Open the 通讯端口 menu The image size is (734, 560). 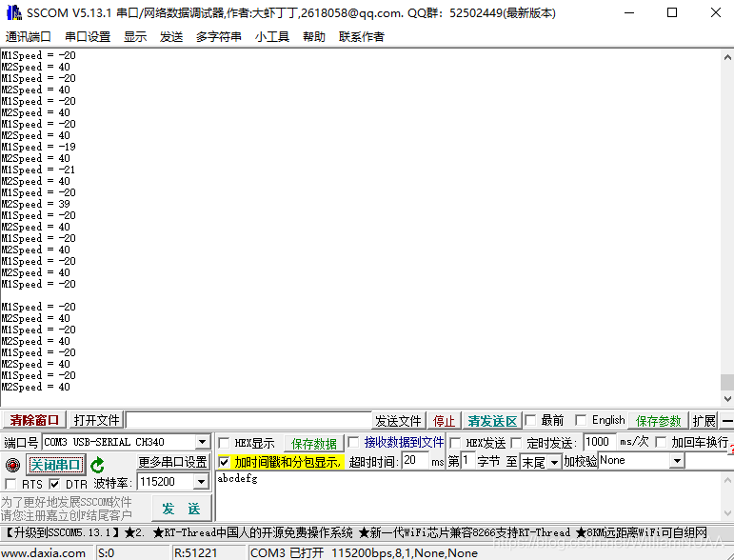[x=29, y=36]
